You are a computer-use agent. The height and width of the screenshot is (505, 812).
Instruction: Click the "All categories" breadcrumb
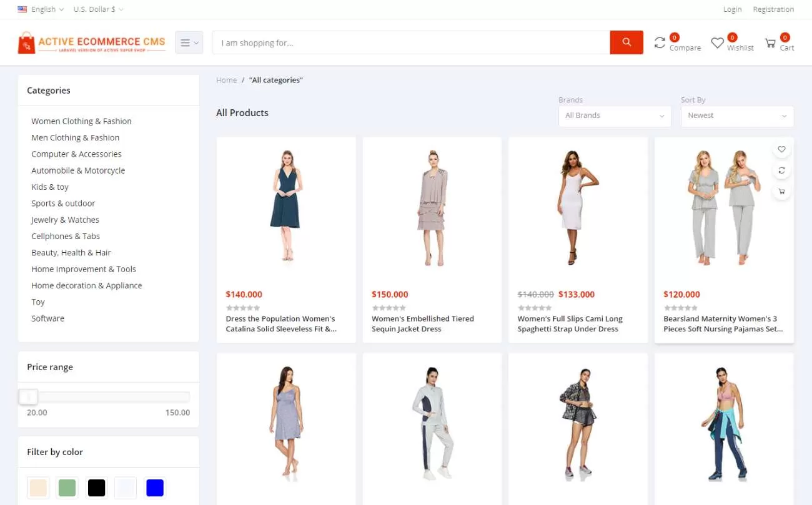point(275,80)
